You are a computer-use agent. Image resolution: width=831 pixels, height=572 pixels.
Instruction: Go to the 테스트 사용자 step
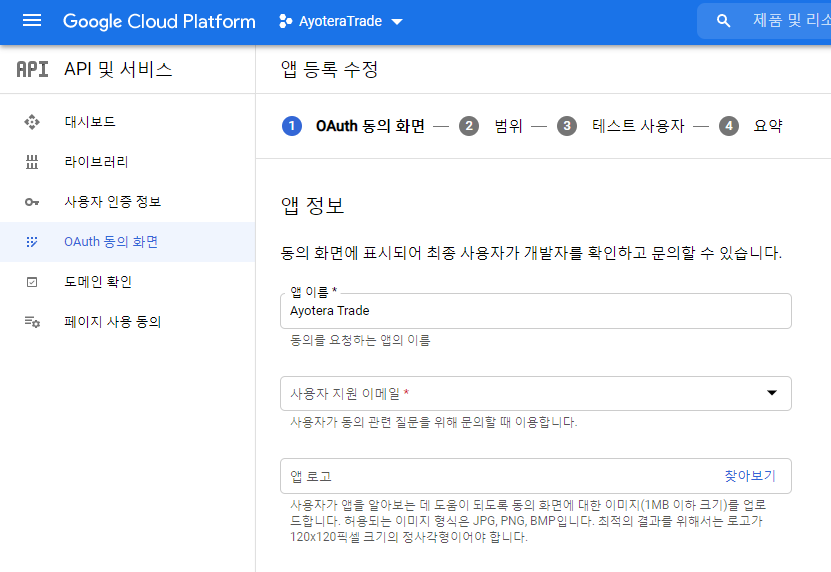click(x=638, y=126)
